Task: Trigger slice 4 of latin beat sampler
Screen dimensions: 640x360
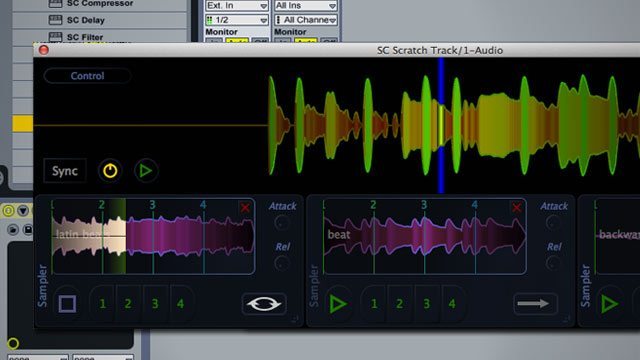Action: click(x=180, y=304)
